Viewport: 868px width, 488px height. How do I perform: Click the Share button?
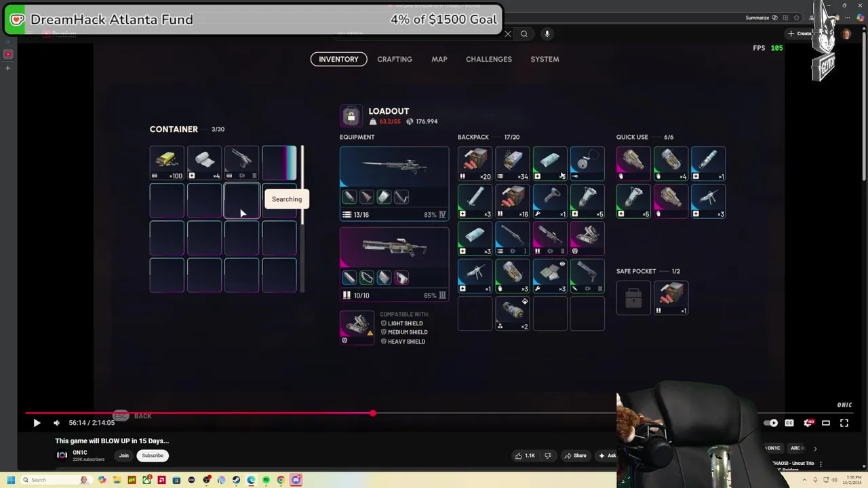(575, 455)
